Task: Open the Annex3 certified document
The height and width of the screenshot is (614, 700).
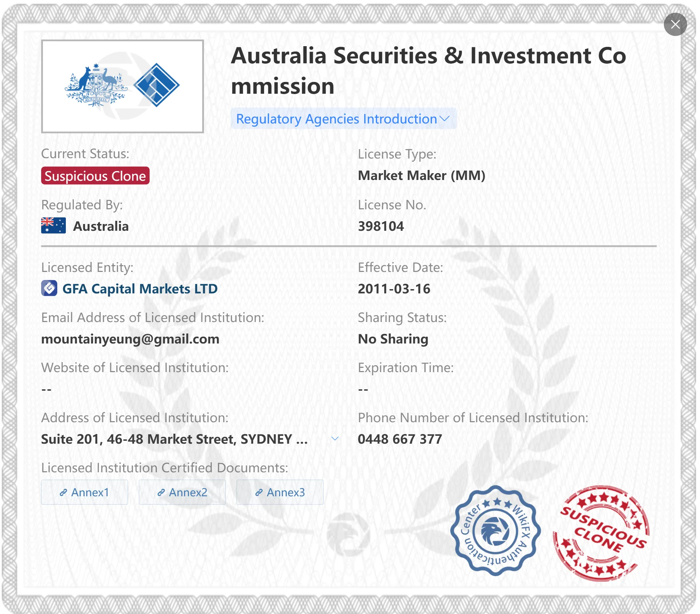Action: pos(280,492)
